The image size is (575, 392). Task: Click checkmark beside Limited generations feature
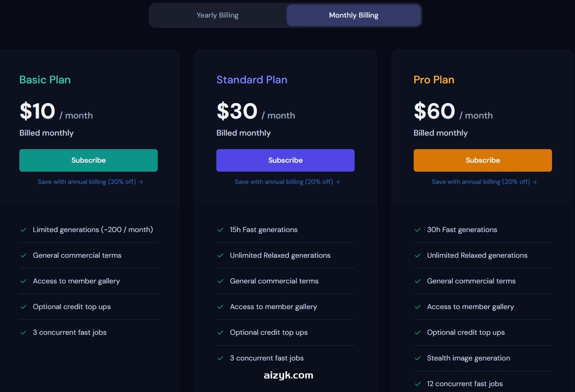point(23,230)
